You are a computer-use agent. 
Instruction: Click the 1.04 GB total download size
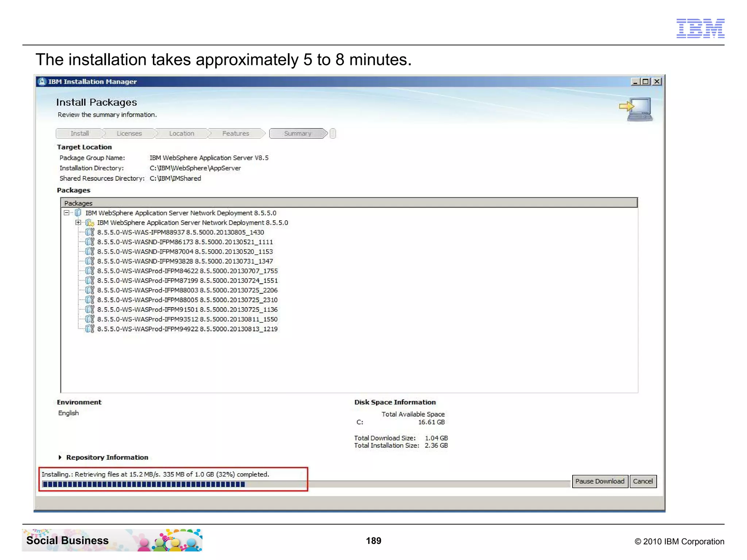coord(436,438)
